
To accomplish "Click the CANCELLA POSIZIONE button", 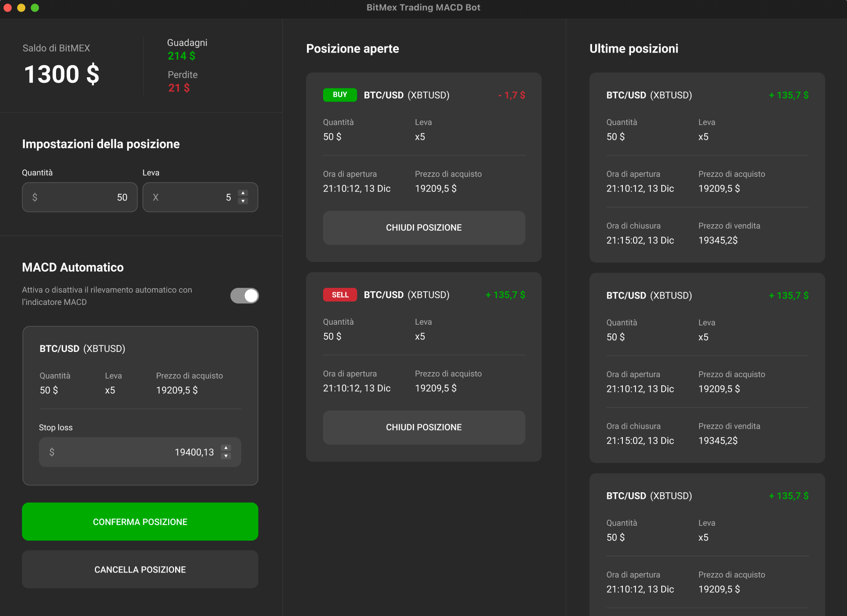I will 140,570.
